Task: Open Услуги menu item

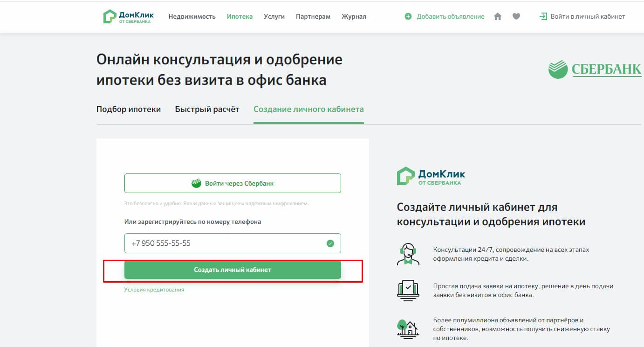Action: [x=274, y=16]
